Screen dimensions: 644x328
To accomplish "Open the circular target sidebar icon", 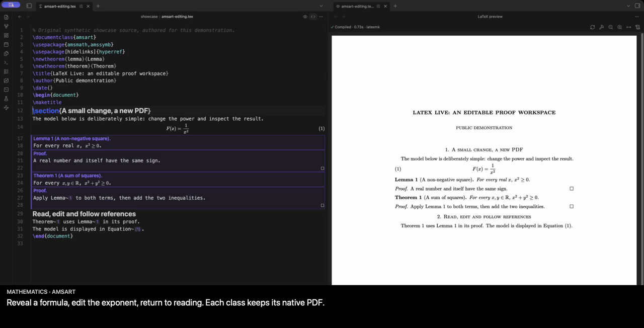I will 6,80.
